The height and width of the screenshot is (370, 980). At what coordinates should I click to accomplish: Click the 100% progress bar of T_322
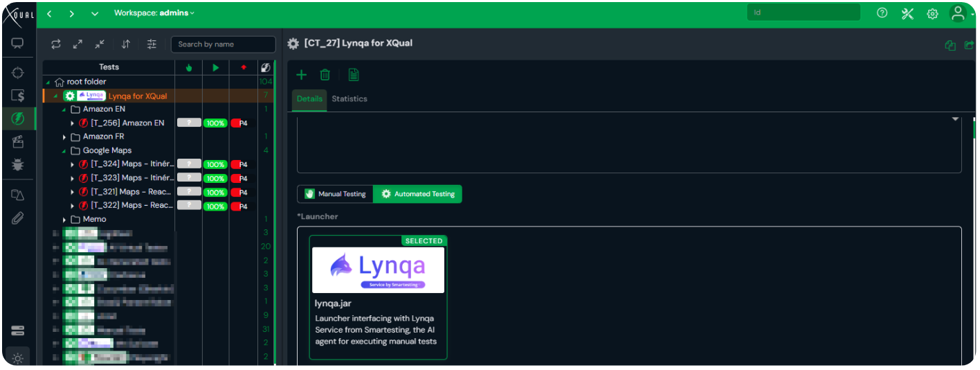pos(215,206)
